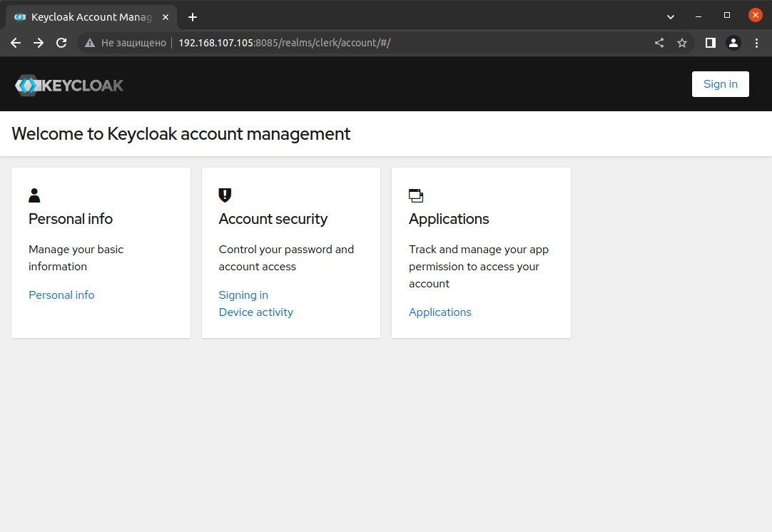
Task: Open the tab search dropdown chevron
Action: point(671,16)
